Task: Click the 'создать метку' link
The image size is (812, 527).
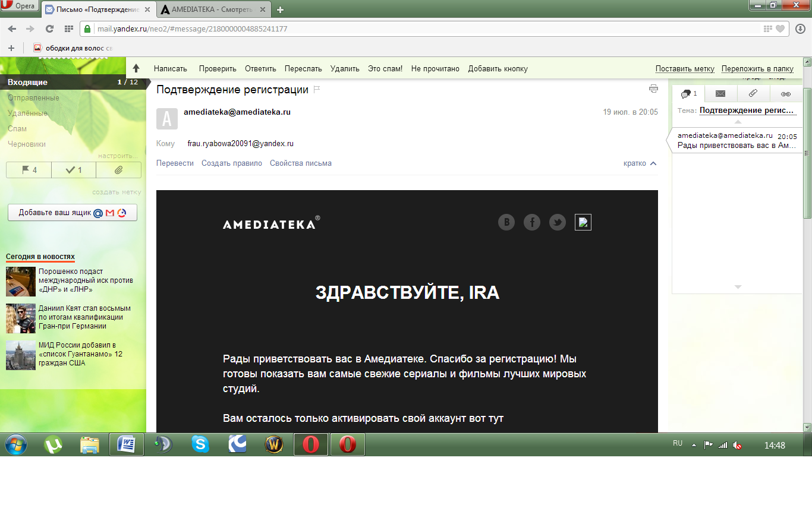Action: (x=117, y=192)
